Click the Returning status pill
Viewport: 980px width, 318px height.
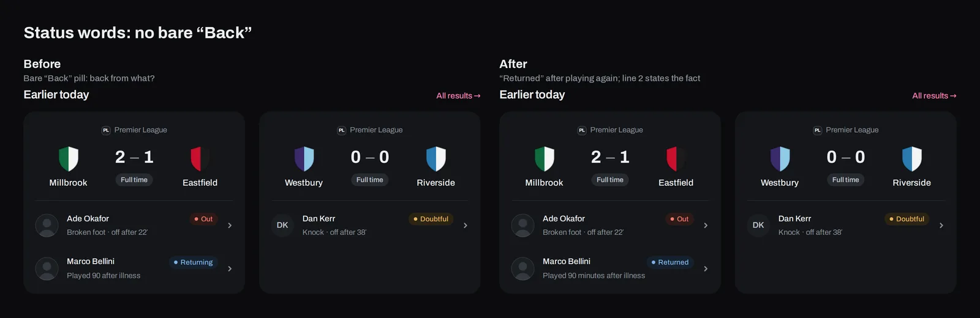tap(194, 262)
